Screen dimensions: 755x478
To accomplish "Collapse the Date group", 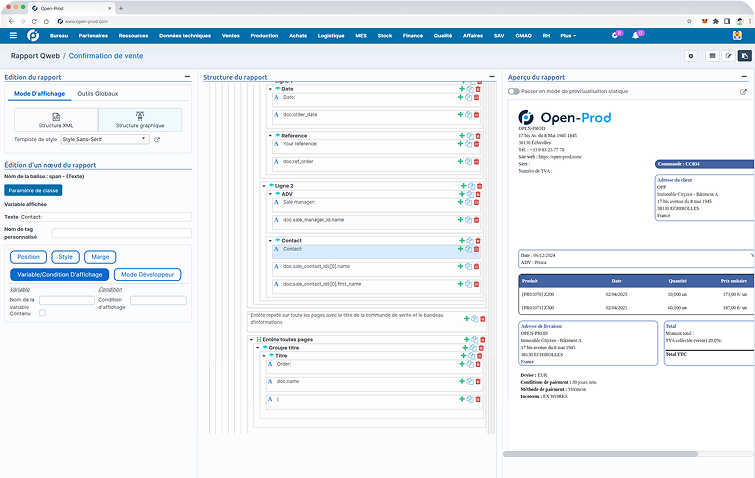I will [270, 89].
